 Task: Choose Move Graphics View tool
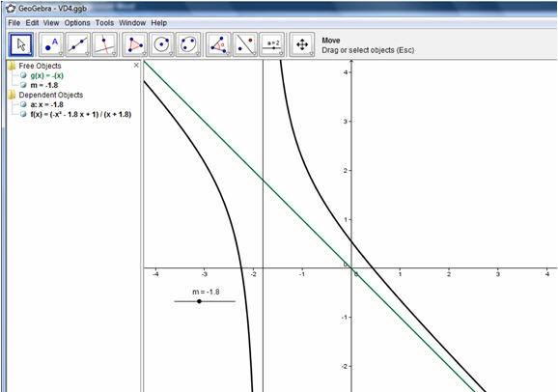[x=302, y=44]
